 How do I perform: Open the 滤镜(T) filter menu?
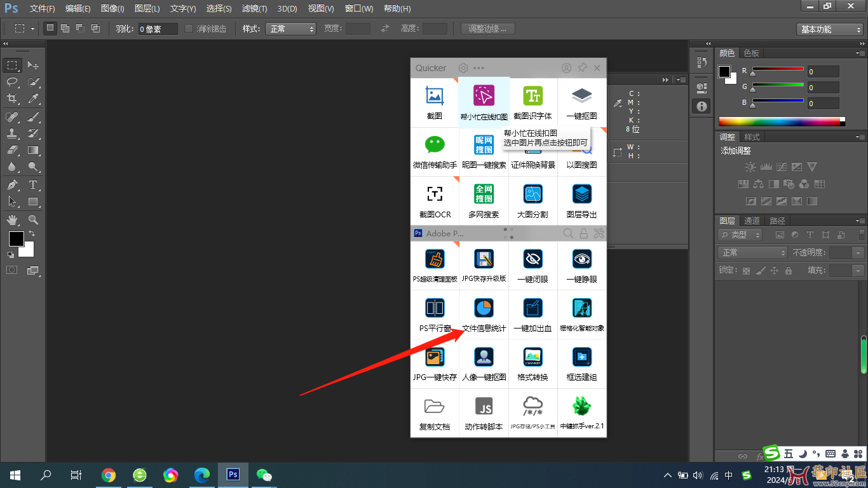click(254, 9)
